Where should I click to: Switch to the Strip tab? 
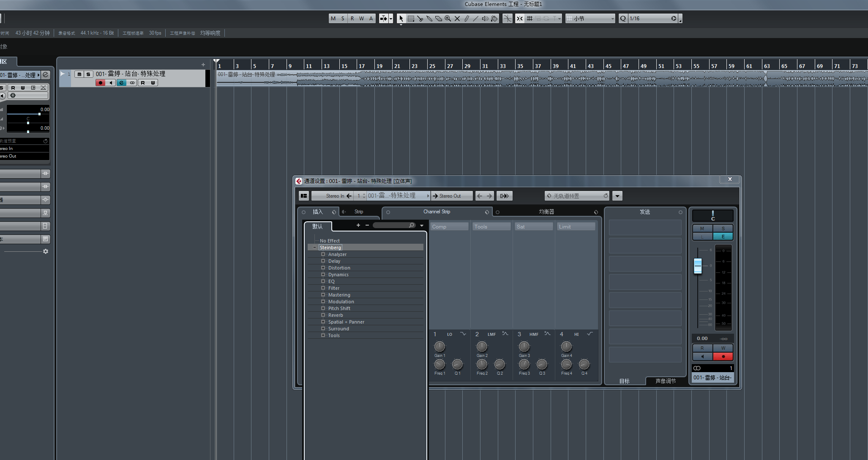coord(359,212)
